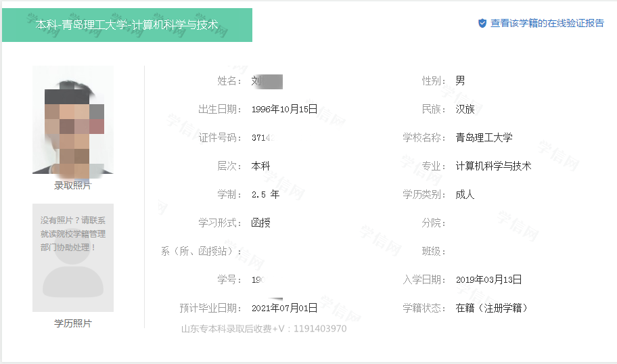Viewport: 617px width, 364px height.
Task: Click the placeholder 学历照片 thumbnail
Action: 73,258
